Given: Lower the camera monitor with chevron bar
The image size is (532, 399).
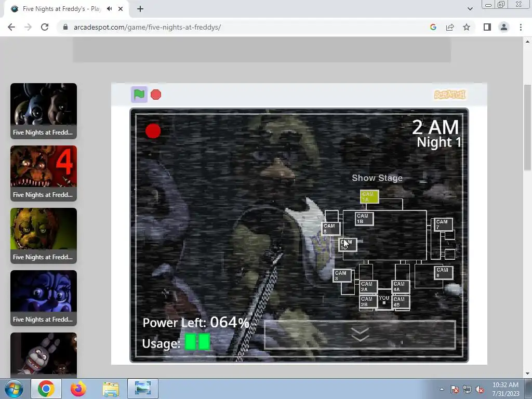Looking at the screenshot, I should click(360, 335).
